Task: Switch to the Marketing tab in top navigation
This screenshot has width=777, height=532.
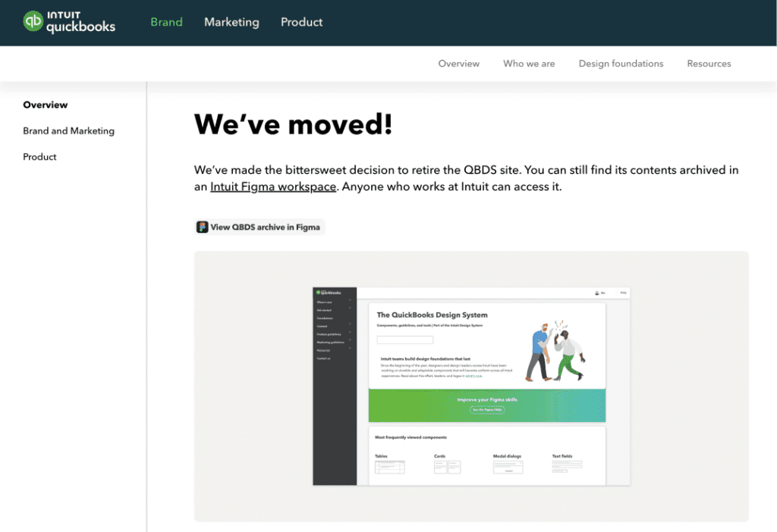Action: [x=231, y=22]
